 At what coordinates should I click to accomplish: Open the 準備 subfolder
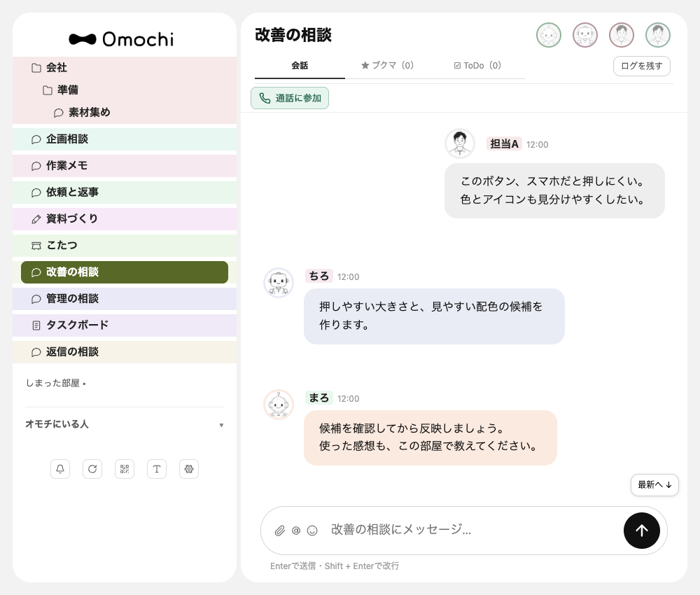click(x=125, y=90)
